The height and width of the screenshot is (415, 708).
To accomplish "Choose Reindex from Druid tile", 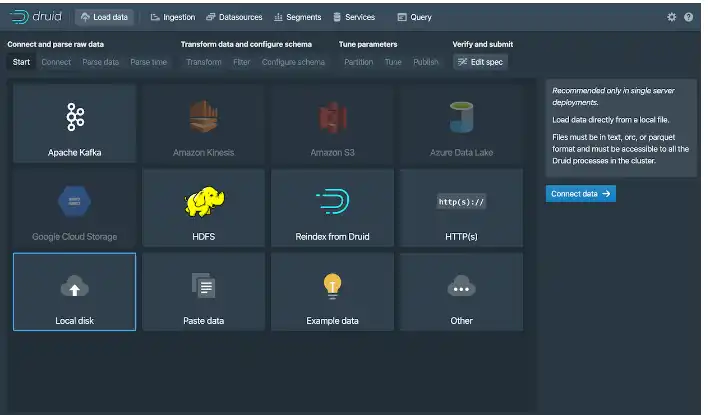I will click(332, 208).
